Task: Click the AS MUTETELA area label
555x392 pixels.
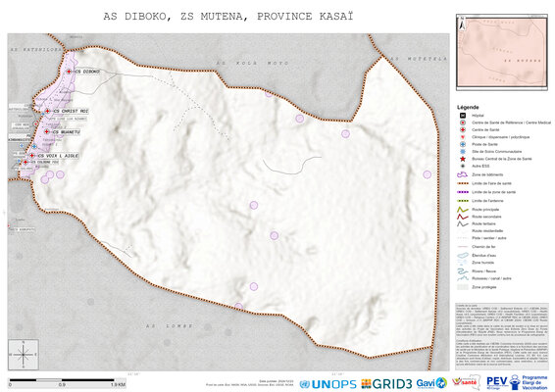Action: tap(419, 59)
